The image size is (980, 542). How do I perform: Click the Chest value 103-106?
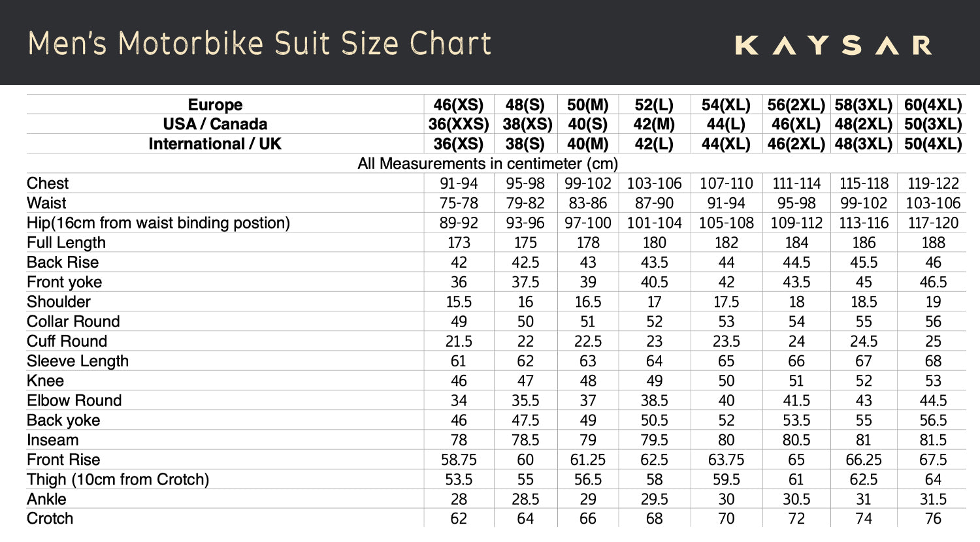[654, 183]
